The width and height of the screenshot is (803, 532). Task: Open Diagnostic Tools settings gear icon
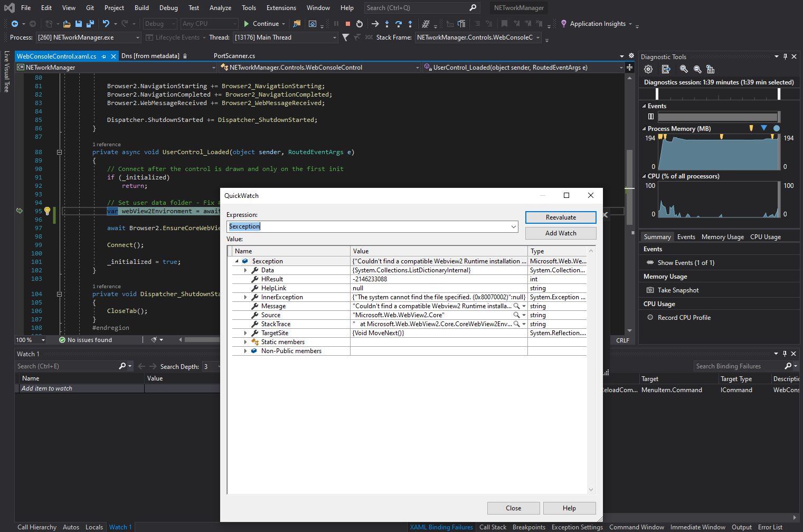coord(648,69)
